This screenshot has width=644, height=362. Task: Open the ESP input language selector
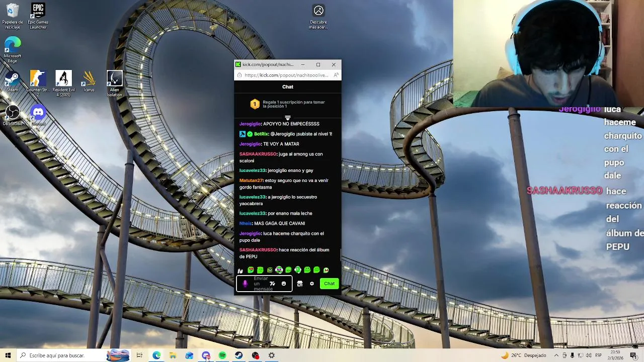pos(598,355)
